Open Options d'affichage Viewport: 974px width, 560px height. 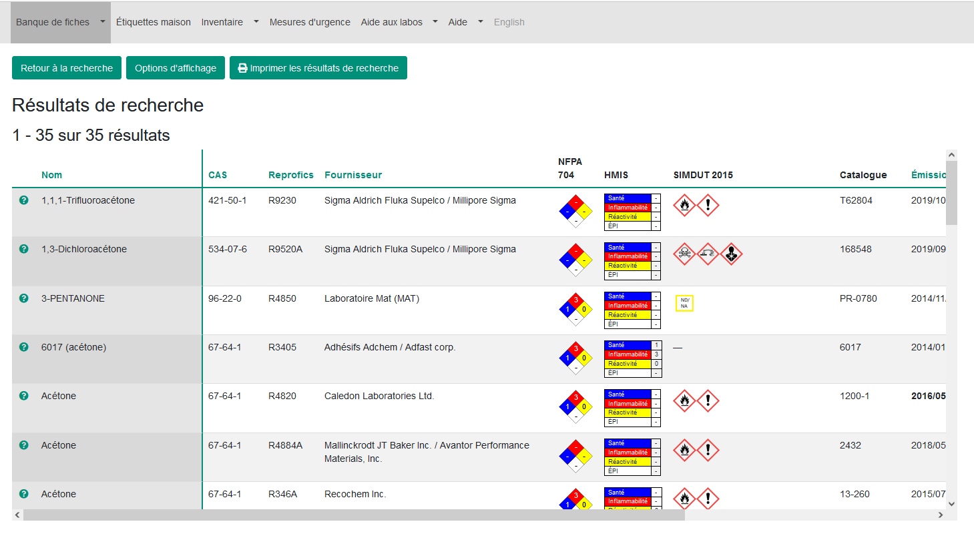176,67
